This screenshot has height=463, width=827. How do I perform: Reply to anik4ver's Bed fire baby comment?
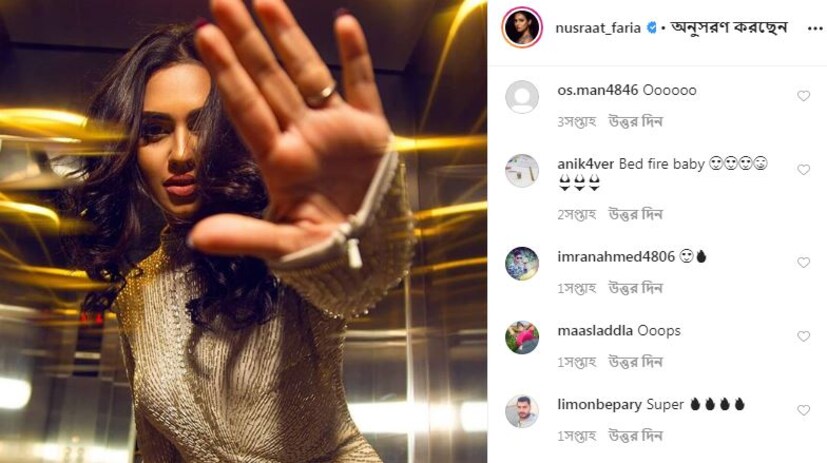click(636, 215)
